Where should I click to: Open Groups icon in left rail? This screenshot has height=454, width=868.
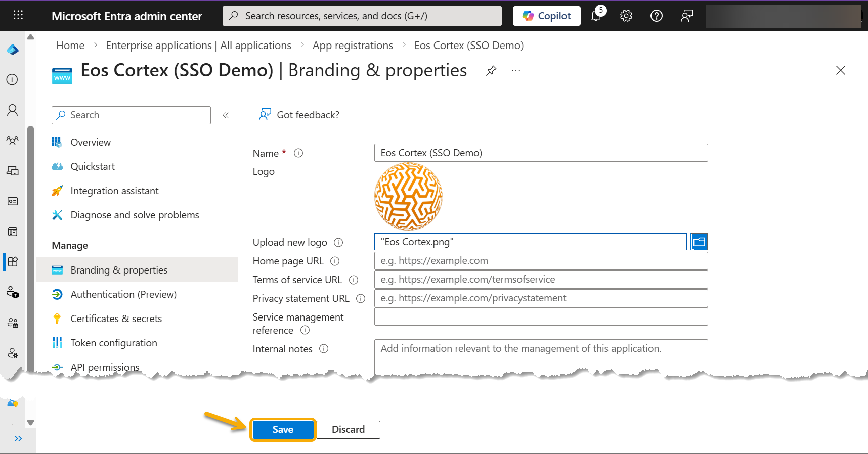13,141
